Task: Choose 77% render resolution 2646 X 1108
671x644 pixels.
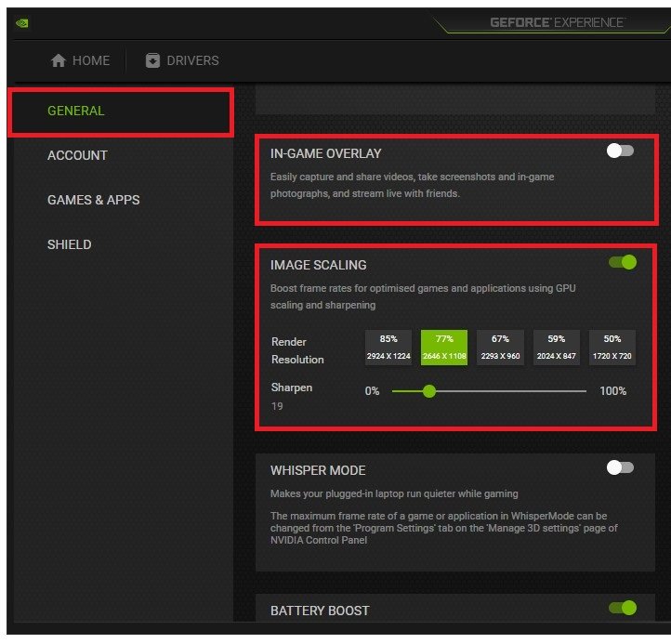Action: point(444,348)
